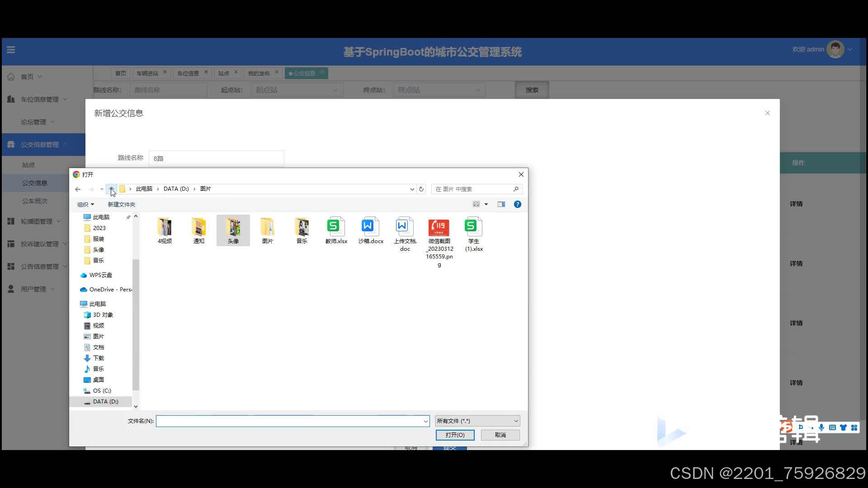Click the refresh icon beside address bar

pos(421,189)
